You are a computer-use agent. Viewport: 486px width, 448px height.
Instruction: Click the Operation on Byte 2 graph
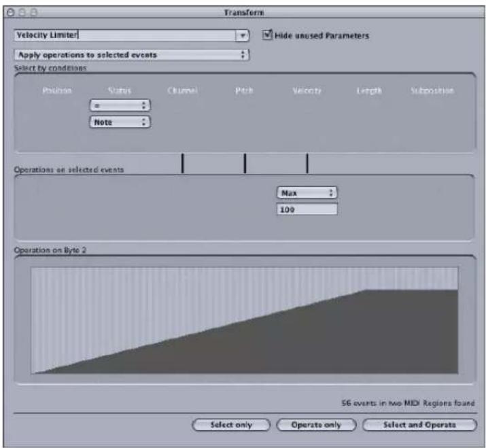pos(245,321)
